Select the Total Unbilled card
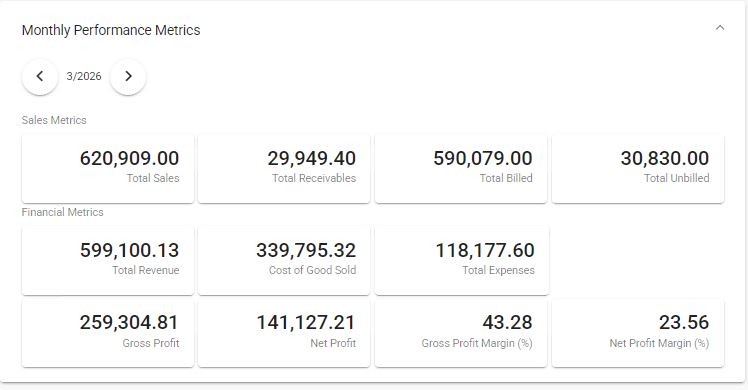The width and height of the screenshot is (748, 390). (638, 169)
